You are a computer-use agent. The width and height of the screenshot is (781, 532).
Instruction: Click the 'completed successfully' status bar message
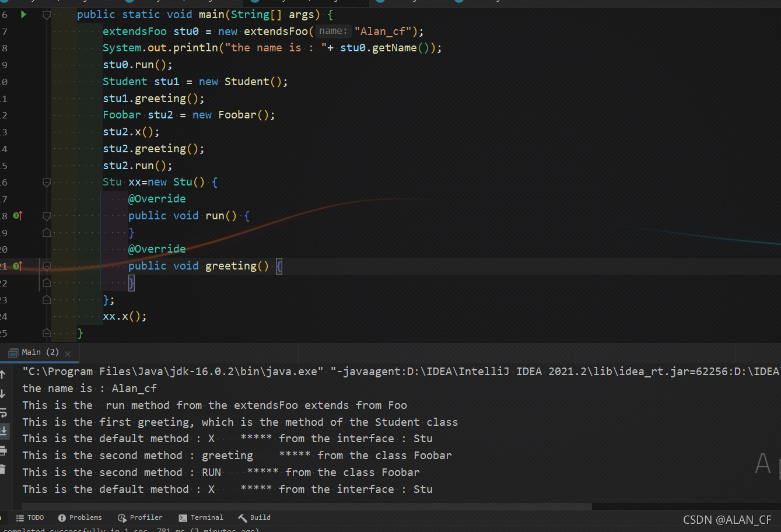point(130,530)
